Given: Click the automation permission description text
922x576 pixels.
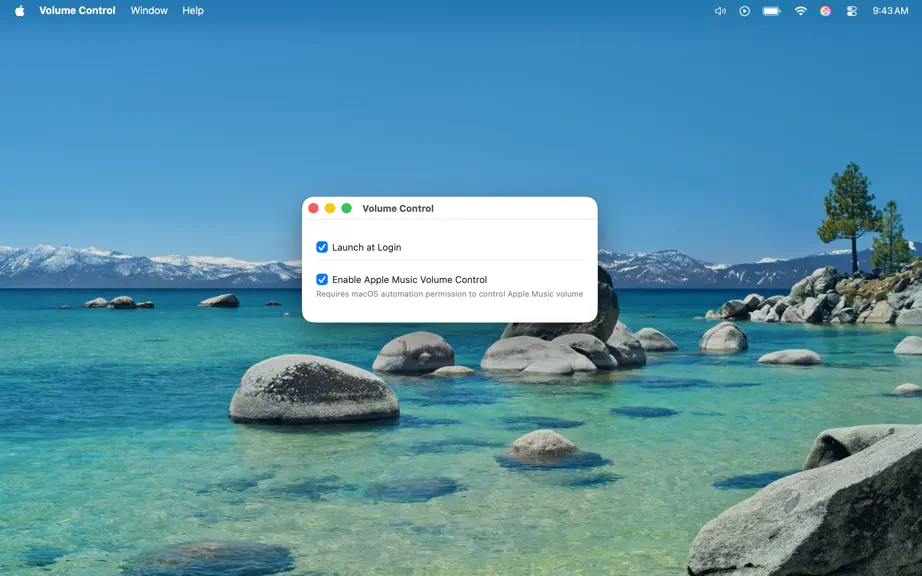Looking at the screenshot, I should coord(450,294).
